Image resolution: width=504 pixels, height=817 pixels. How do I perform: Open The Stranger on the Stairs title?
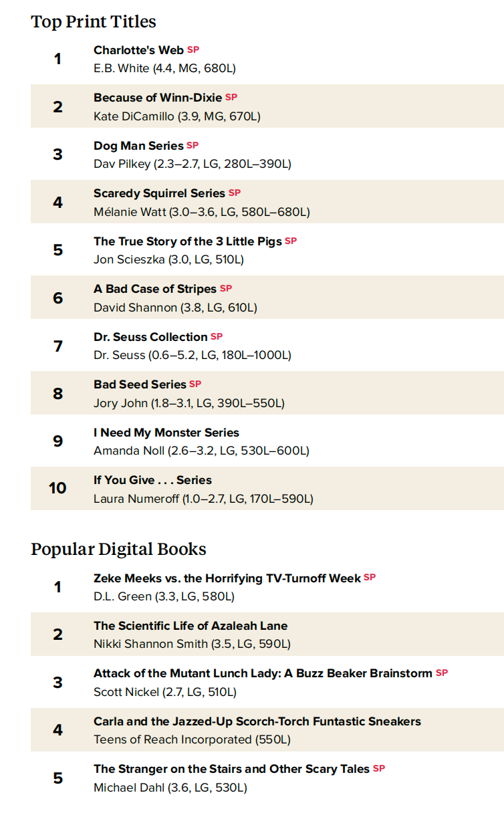click(231, 769)
